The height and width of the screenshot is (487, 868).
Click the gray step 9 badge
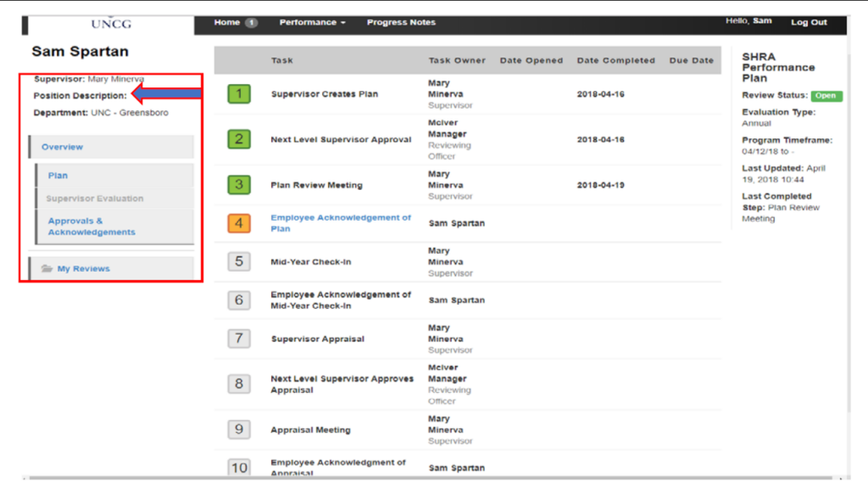click(x=239, y=429)
